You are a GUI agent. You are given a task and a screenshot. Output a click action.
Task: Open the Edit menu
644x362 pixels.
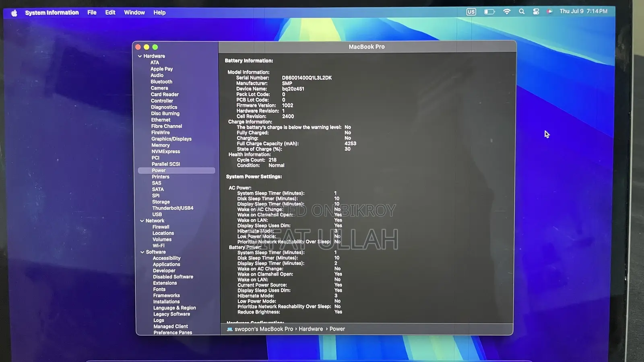tap(110, 12)
